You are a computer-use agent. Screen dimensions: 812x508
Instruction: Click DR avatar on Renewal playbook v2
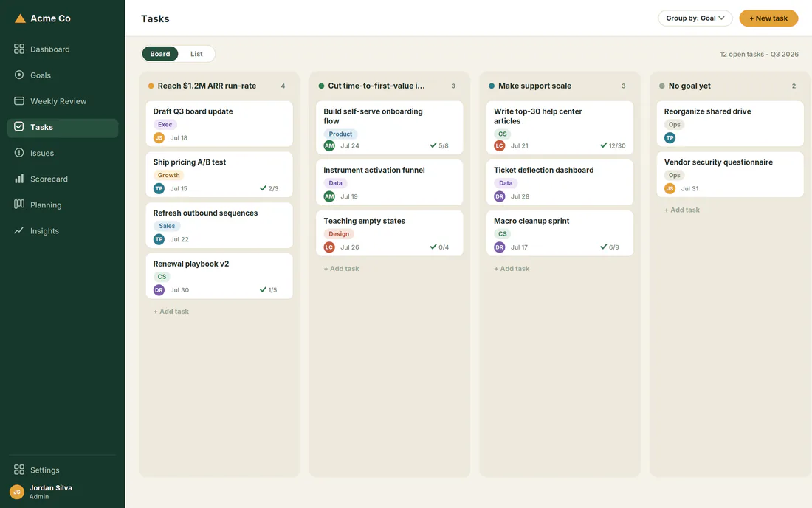[x=159, y=290]
